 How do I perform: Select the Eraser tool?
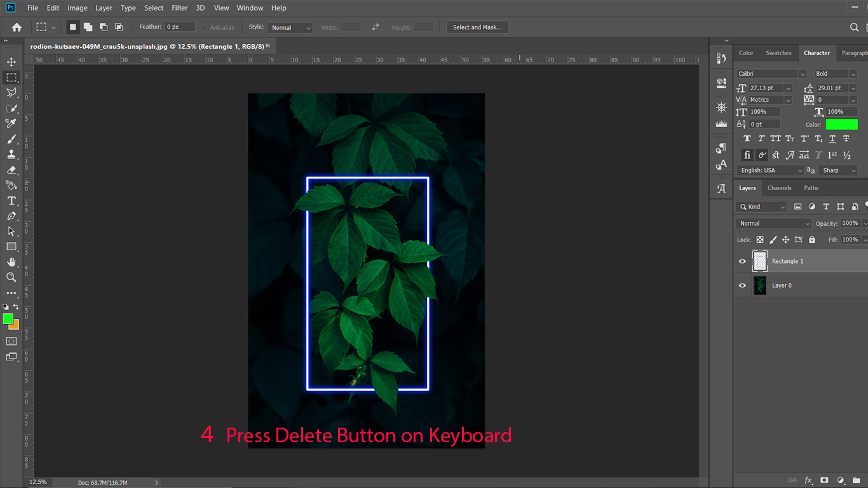11,170
